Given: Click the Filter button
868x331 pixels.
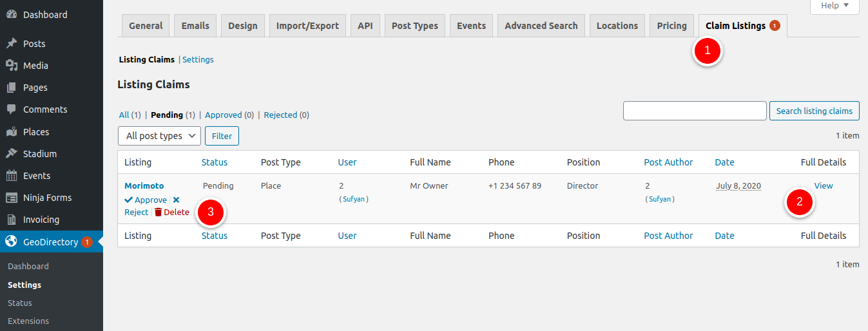Looking at the screenshot, I should [222, 136].
